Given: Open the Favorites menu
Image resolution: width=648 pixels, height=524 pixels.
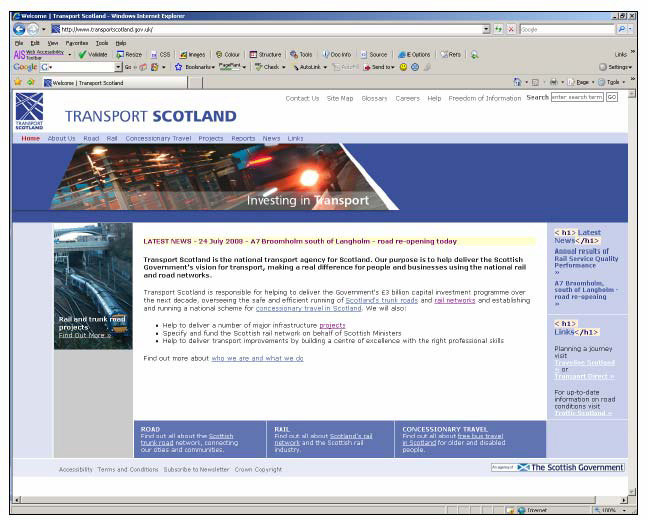Looking at the screenshot, I should pyautogui.click(x=76, y=43).
